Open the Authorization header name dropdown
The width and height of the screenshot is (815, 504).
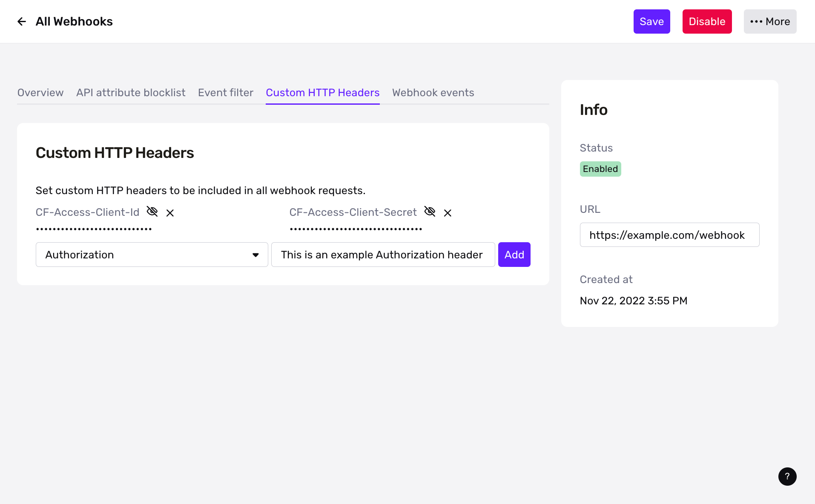pyautogui.click(x=152, y=255)
